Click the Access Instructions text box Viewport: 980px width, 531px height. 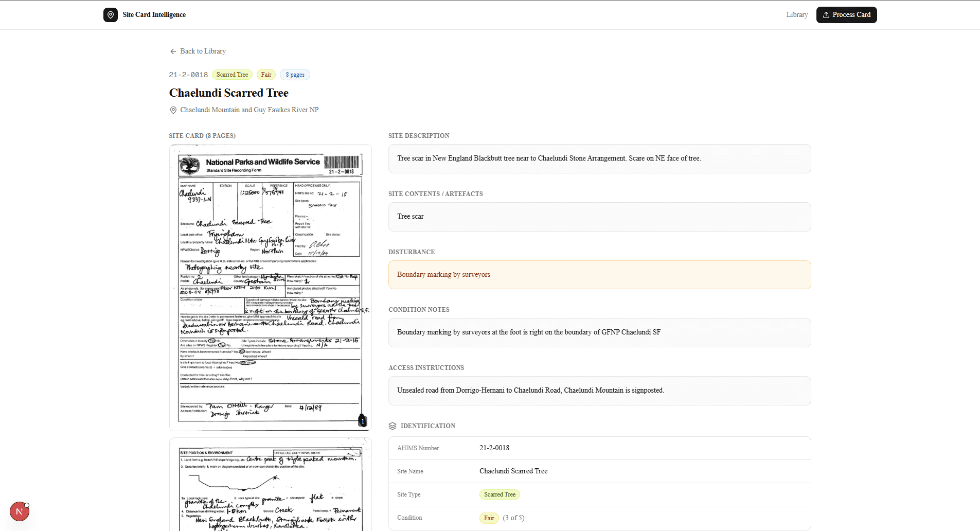tap(599, 391)
